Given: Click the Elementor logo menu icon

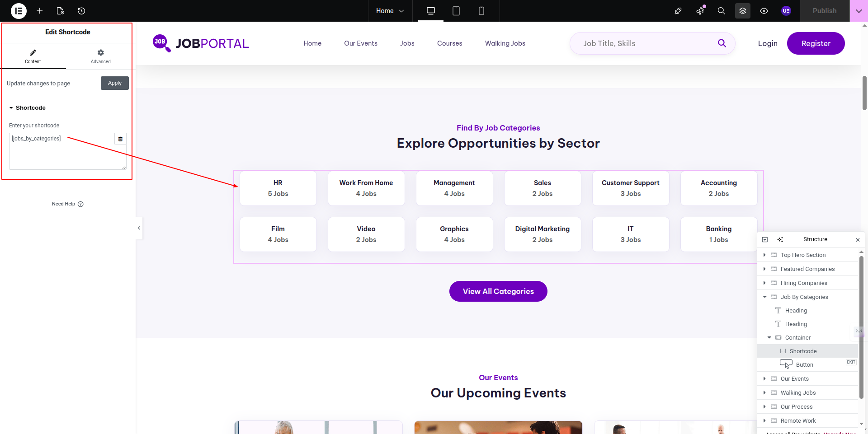Looking at the screenshot, I should tap(19, 11).
